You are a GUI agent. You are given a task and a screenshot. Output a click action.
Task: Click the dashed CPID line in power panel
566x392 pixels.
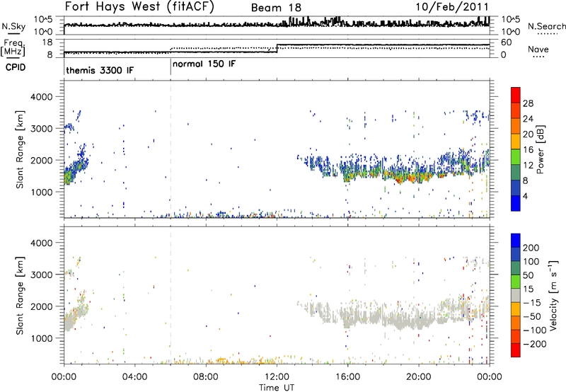tap(171, 149)
